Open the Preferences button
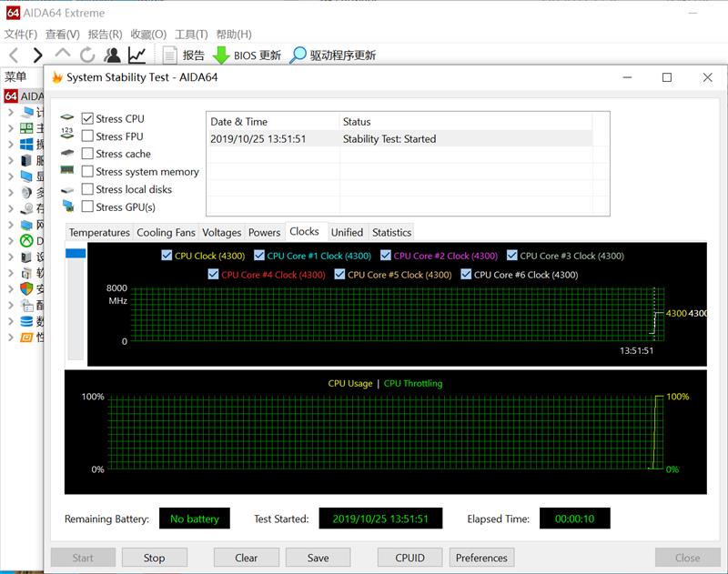The height and width of the screenshot is (574, 728). pos(481,558)
